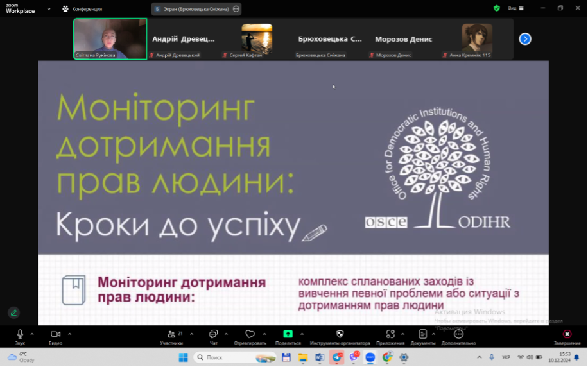Open the volume speaker tray icon

(x=530, y=357)
